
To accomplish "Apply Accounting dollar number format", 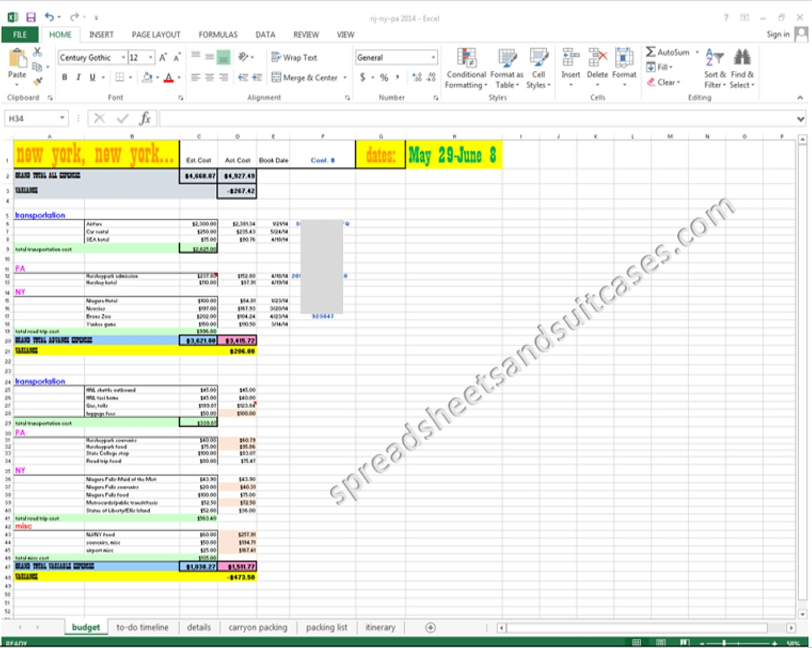I will (363, 77).
